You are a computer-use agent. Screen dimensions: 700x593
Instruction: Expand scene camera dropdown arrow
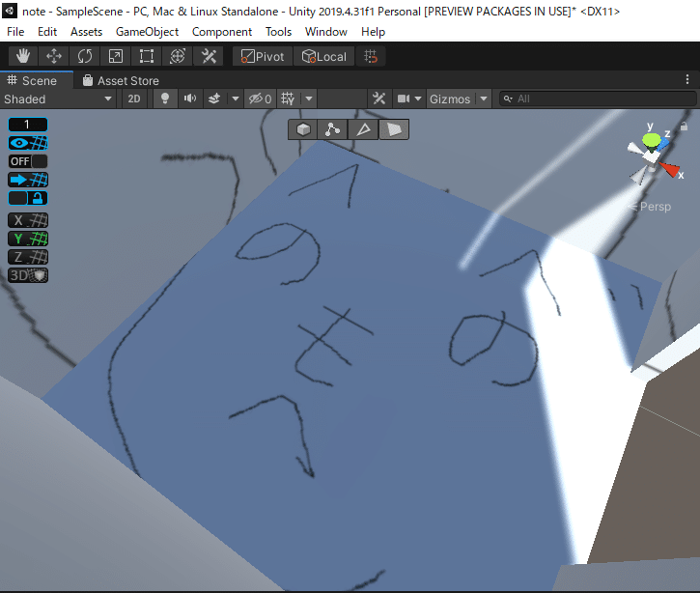tap(418, 99)
